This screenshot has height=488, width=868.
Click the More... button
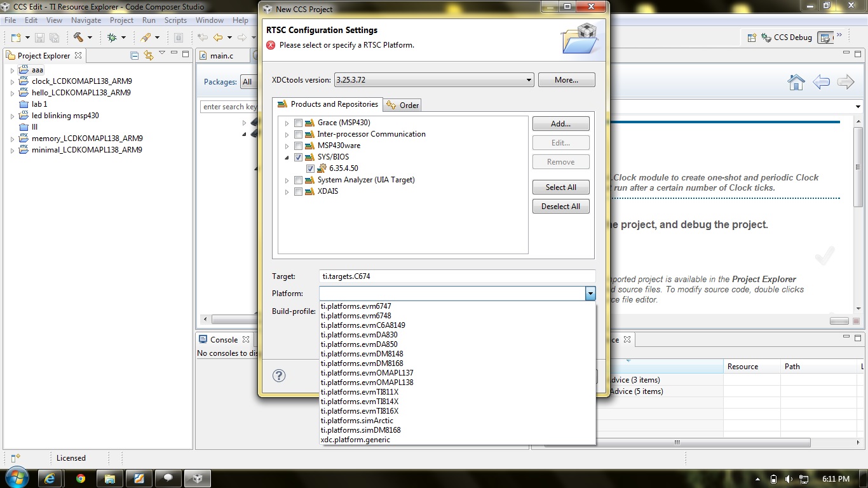[x=566, y=80]
